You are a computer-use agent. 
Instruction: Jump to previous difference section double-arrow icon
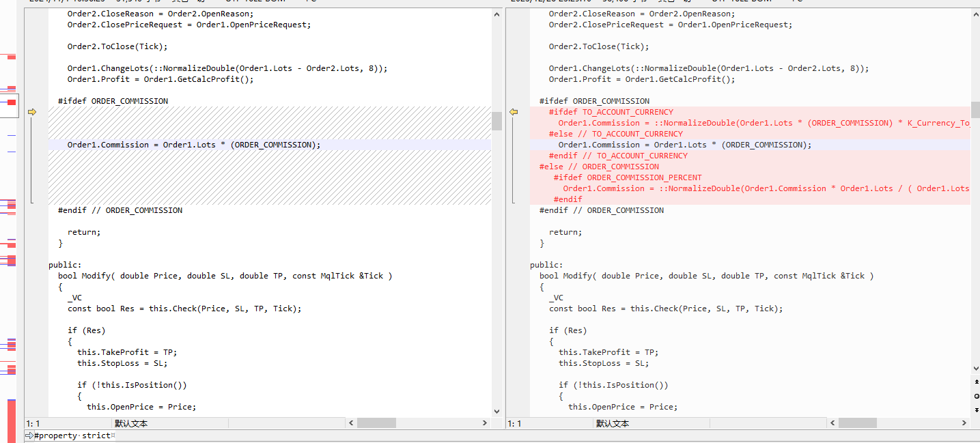click(975, 382)
